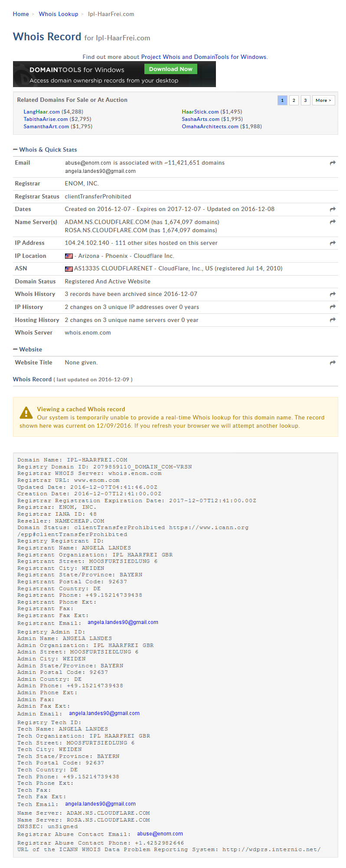Click ADAM.NS.CLOUDFLARE.COM in Name Server(s) row
This screenshot has width=346, height=868.
coord(106,222)
